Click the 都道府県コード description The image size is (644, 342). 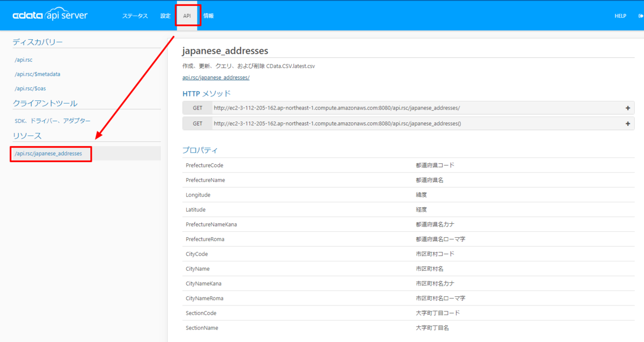coord(435,165)
